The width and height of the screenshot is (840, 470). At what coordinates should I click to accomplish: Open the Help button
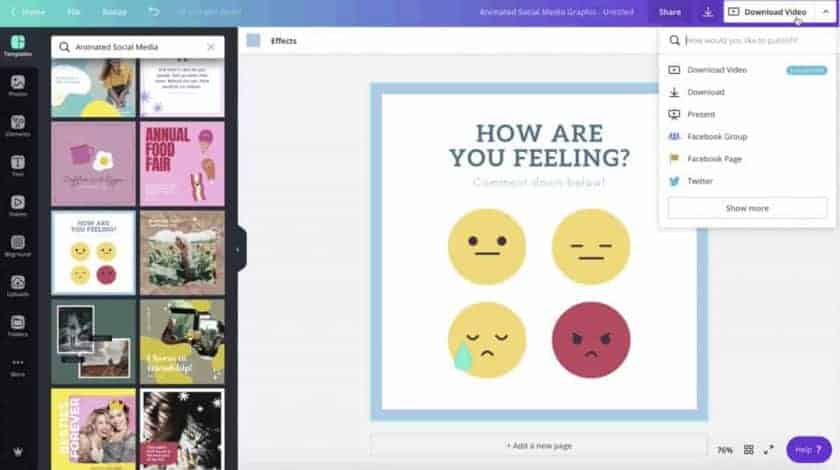click(x=808, y=450)
